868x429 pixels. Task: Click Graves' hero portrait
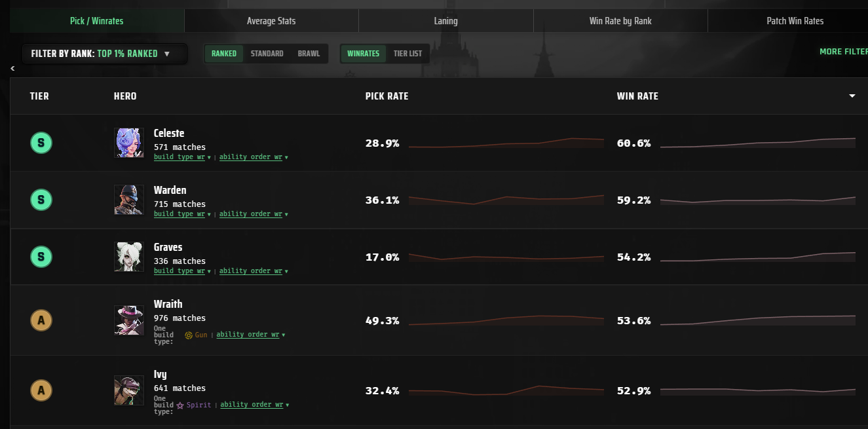pyautogui.click(x=128, y=257)
